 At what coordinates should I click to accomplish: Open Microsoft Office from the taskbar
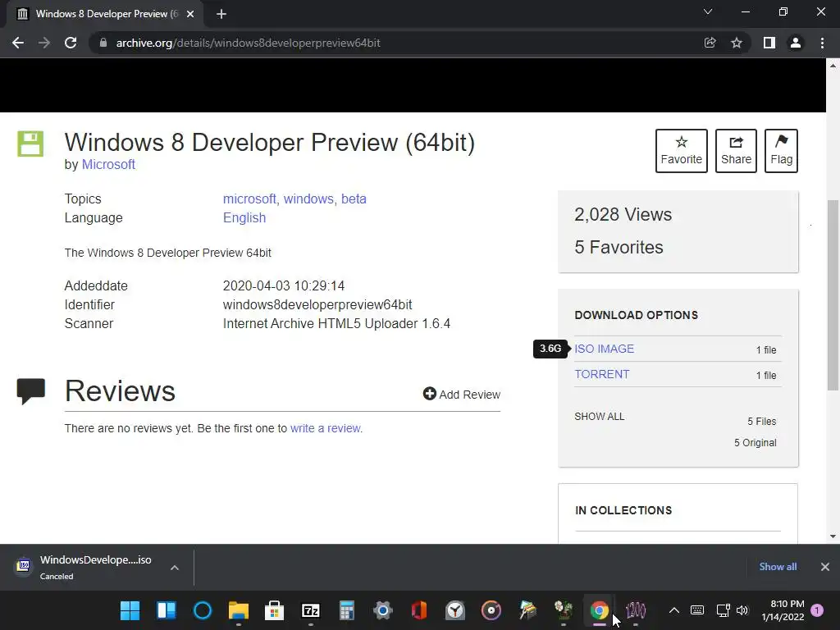click(419, 610)
